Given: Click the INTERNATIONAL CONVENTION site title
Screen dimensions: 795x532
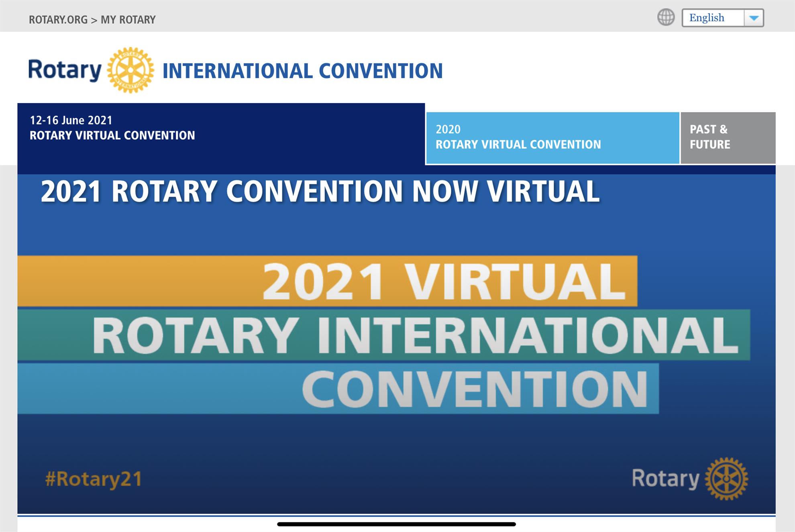Looking at the screenshot, I should [302, 71].
